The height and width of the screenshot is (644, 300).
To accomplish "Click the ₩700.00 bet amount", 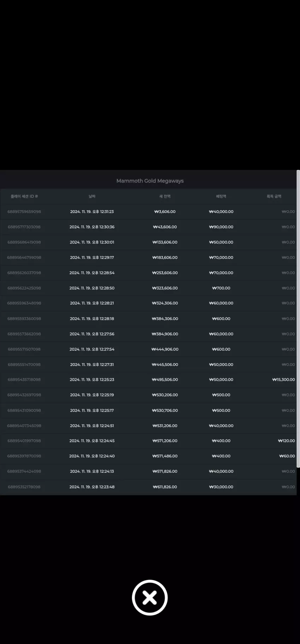I will click(x=221, y=288).
